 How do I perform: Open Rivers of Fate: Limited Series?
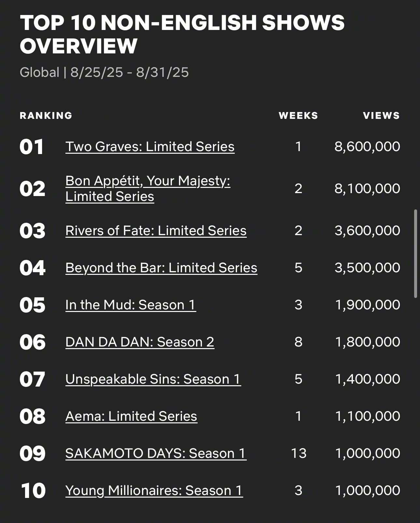point(156,231)
